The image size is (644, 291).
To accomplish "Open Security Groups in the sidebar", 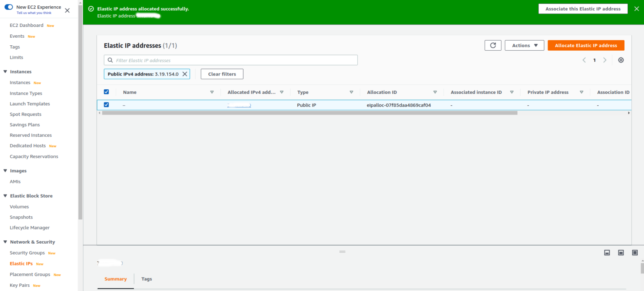I will 27,252.
